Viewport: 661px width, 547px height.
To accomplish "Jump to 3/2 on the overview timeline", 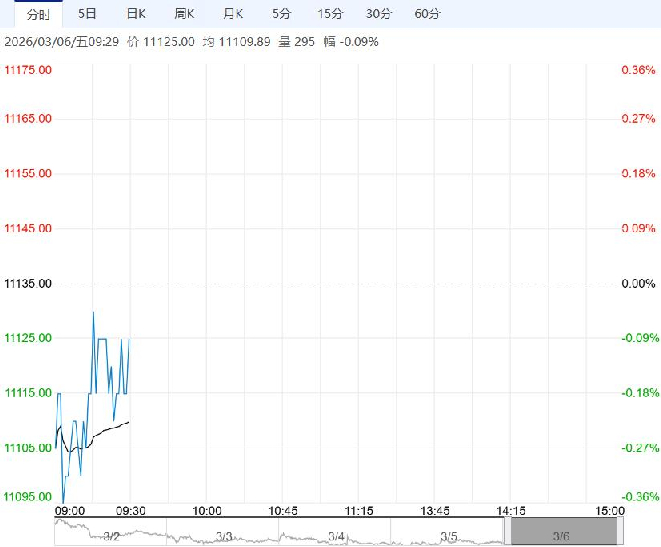I will tap(111, 536).
